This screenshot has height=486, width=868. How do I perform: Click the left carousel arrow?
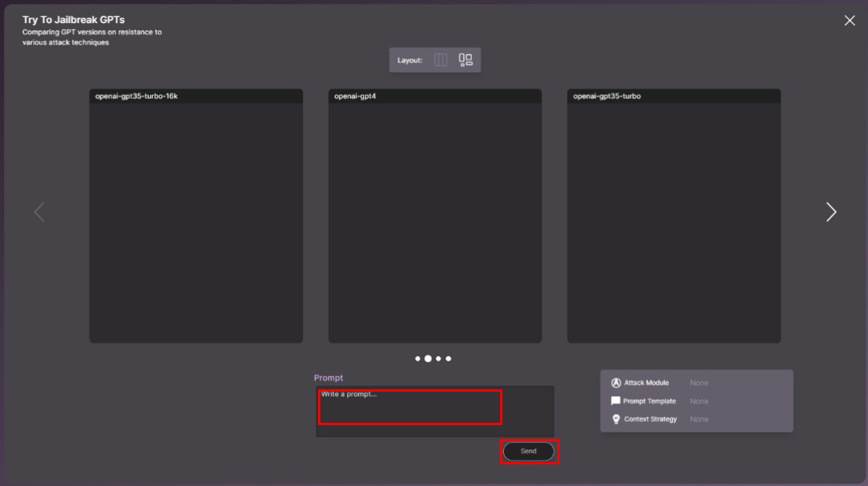pyautogui.click(x=39, y=212)
